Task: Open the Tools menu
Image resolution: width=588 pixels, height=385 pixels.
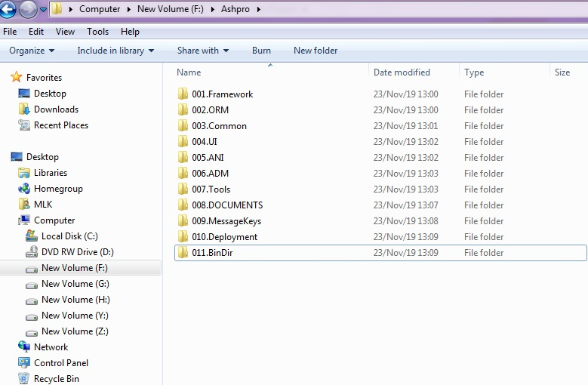Action: [97, 32]
